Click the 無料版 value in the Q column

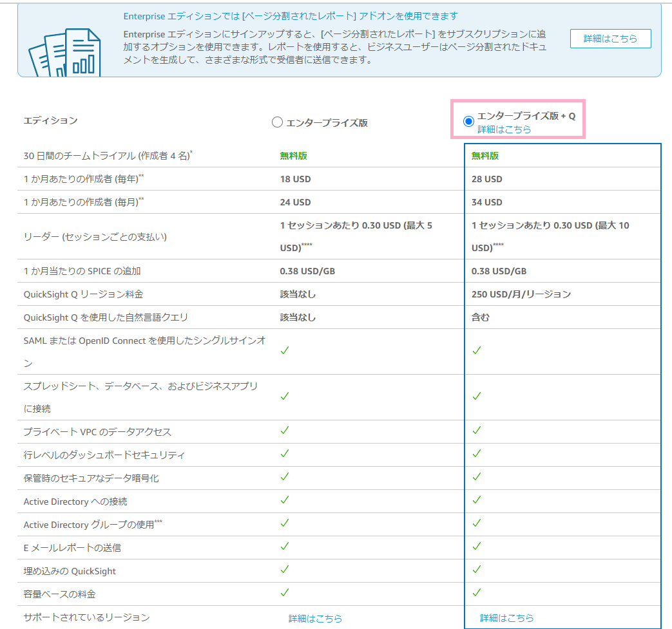tap(485, 156)
